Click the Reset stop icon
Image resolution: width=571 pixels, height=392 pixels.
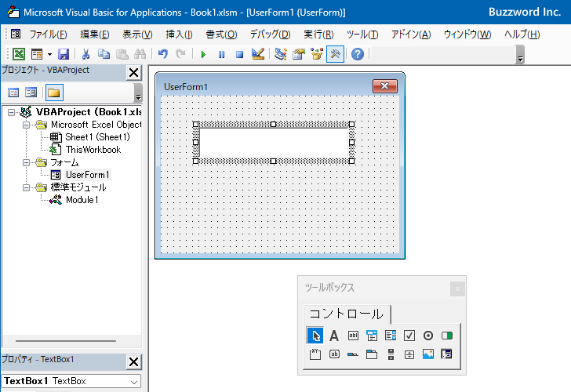tap(239, 55)
